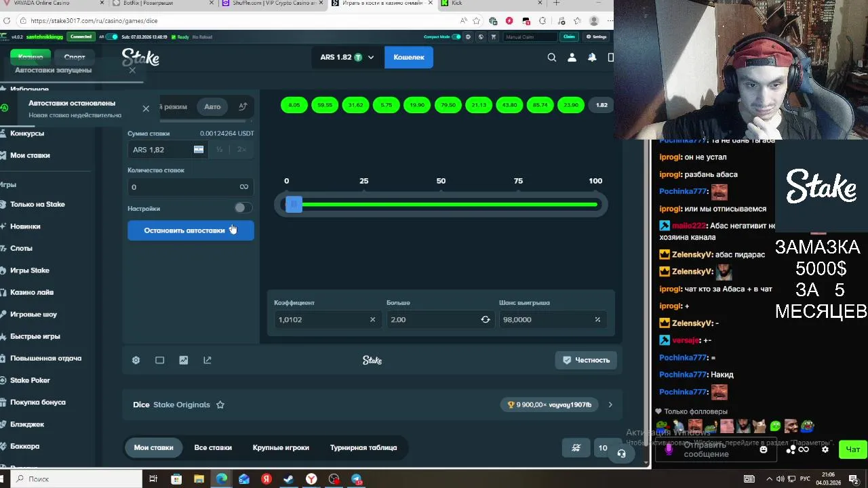Open Мои ставки in the sidebar
Screen dimensions: 868x488
pyautogui.click(x=30, y=155)
